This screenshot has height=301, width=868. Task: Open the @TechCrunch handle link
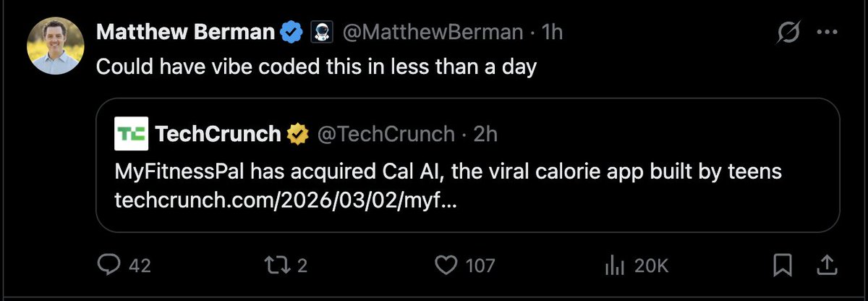(x=386, y=134)
